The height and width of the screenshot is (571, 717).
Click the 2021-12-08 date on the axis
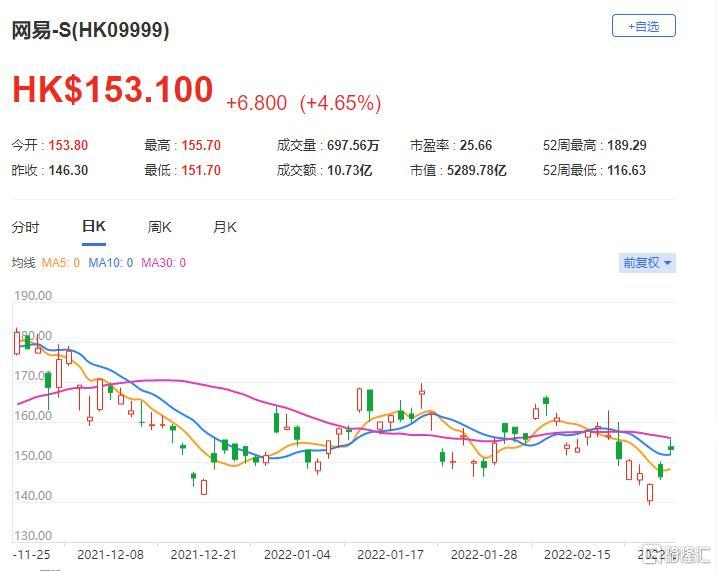(x=109, y=553)
